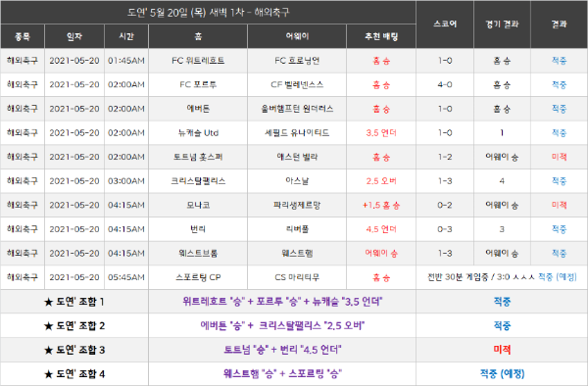This screenshot has width=588, height=386.
Task: Click the 스코어 column header
Action: click(445, 24)
